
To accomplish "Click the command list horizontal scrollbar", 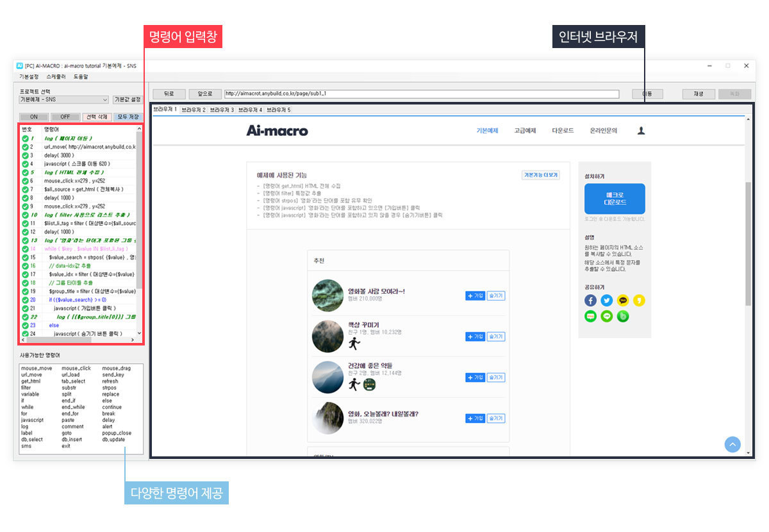I will 78,340.
